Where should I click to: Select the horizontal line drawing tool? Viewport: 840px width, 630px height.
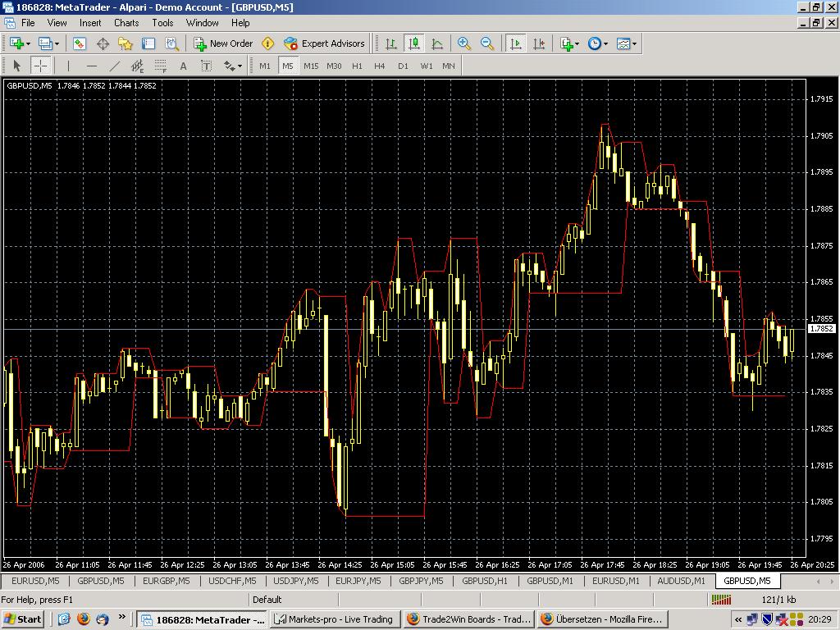click(92, 66)
